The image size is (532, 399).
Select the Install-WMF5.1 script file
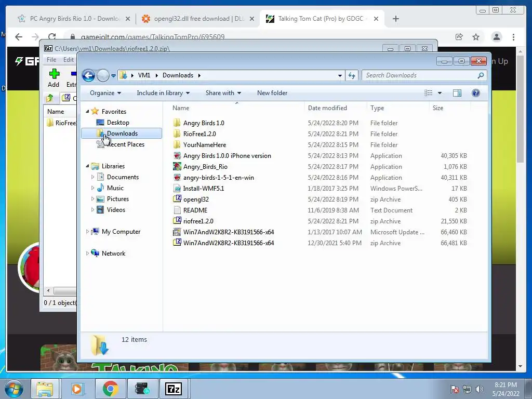pos(204,188)
